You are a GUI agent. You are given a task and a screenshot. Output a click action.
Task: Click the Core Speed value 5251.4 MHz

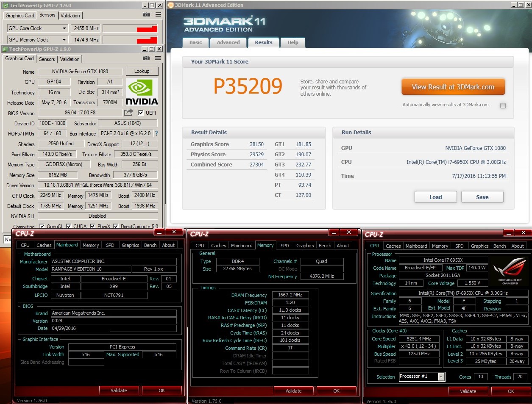[x=419, y=339]
